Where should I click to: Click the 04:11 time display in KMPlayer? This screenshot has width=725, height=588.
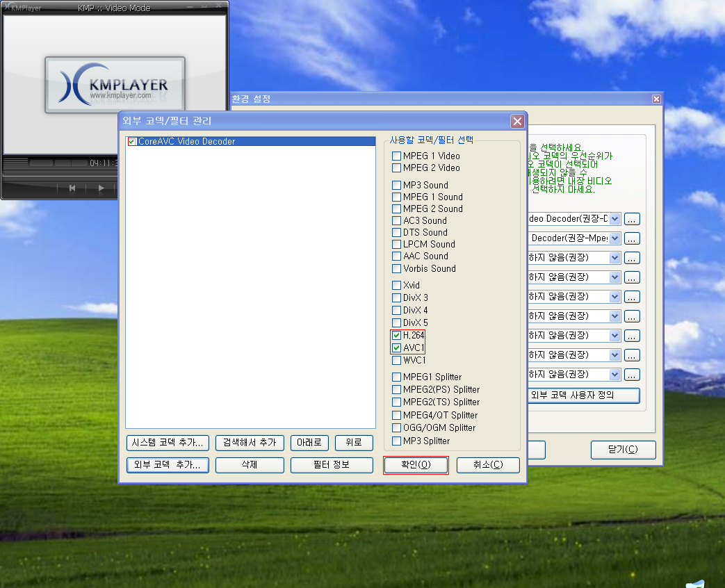(x=103, y=163)
